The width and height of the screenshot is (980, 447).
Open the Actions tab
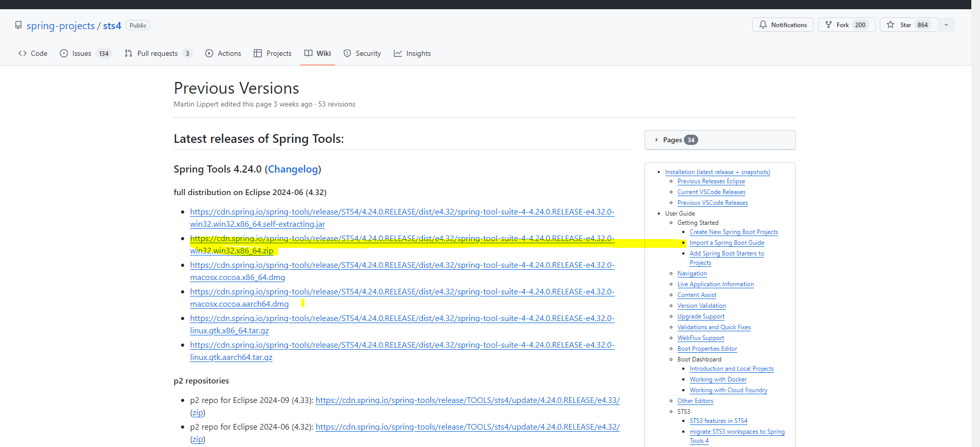coord(223,53)
